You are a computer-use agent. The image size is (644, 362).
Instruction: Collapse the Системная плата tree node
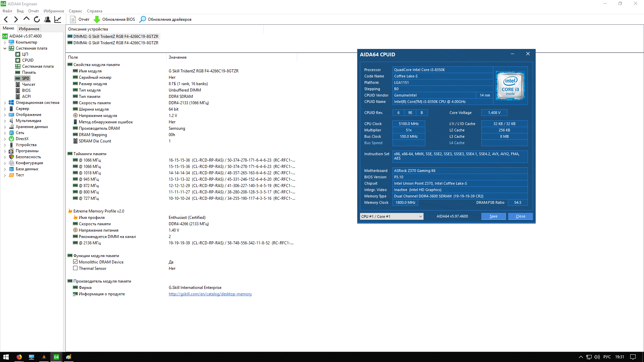click(5, 48)
